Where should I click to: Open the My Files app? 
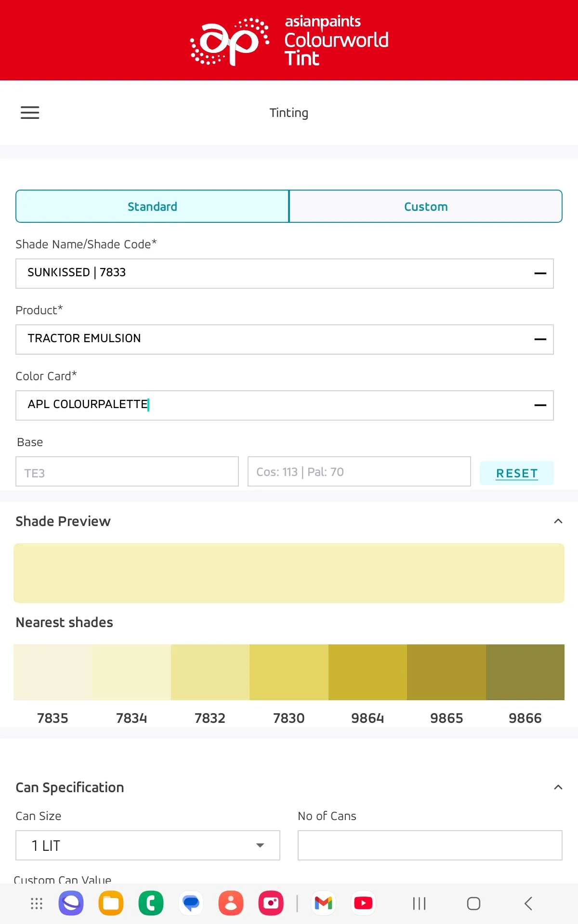(111, 903)
